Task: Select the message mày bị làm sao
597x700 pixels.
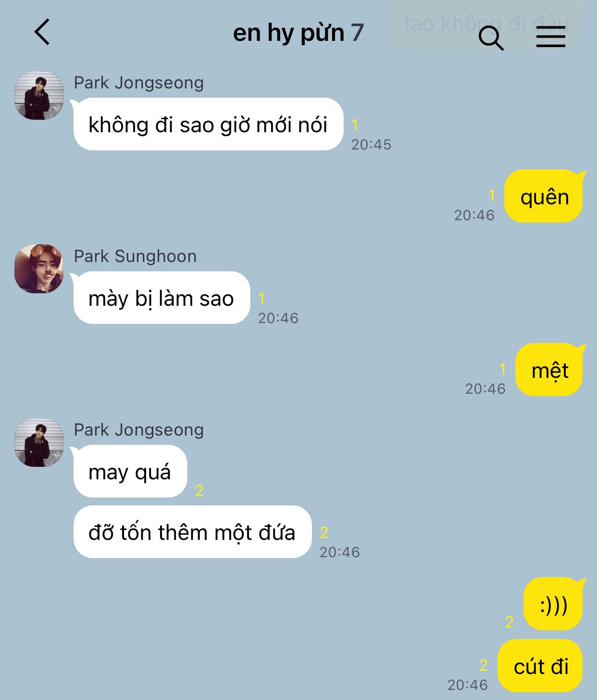Action: point(162,298)
